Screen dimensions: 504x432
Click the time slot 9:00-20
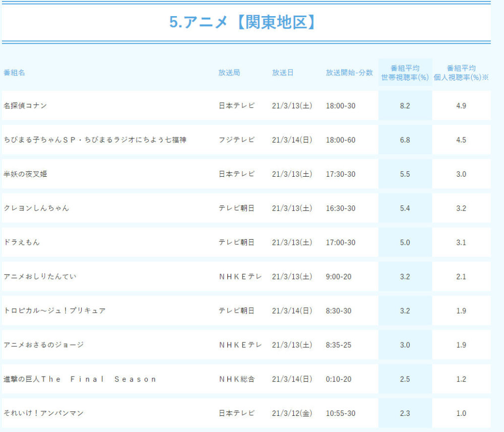coord(339,276)
